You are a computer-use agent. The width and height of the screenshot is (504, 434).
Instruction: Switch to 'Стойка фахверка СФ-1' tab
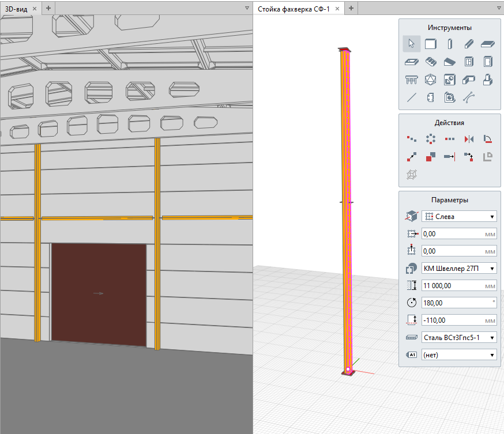tap(294, 8)
